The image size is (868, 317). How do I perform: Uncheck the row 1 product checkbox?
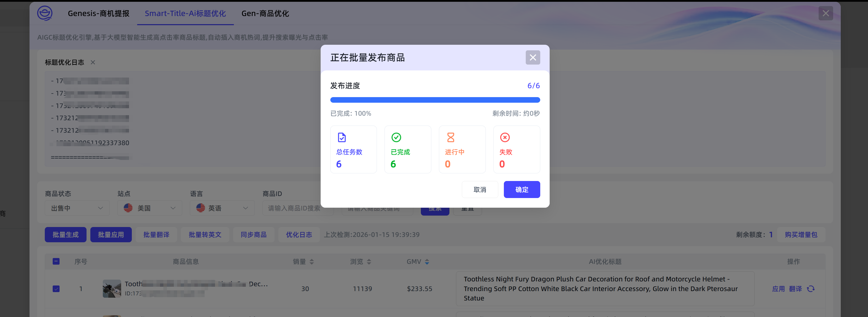click(56, 289)
